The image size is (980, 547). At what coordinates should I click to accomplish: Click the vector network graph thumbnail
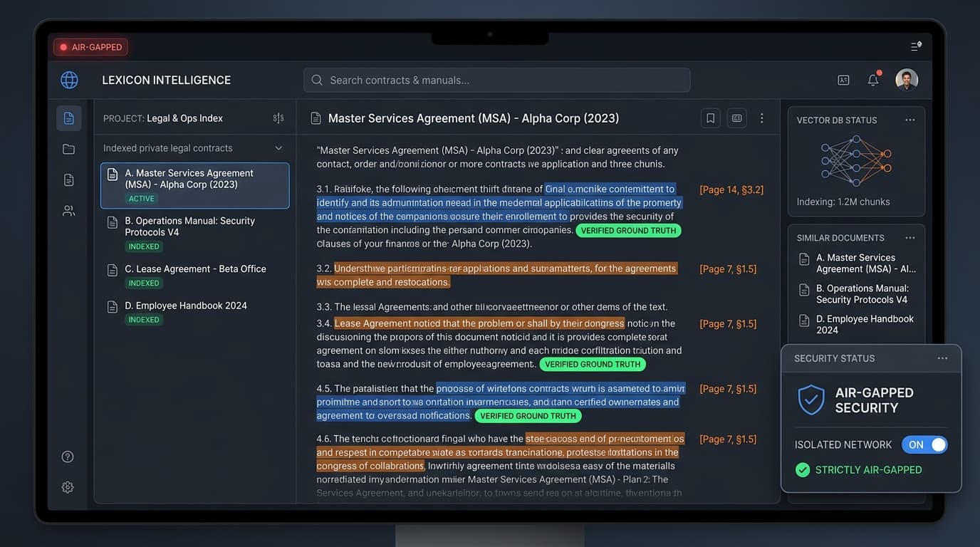point(856,160)
